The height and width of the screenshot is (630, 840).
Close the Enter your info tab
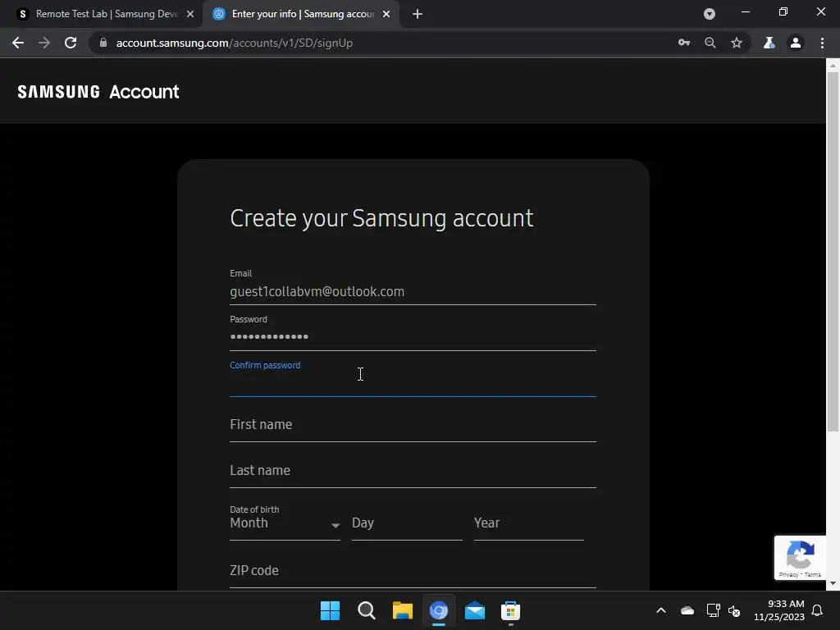point(386,14)
